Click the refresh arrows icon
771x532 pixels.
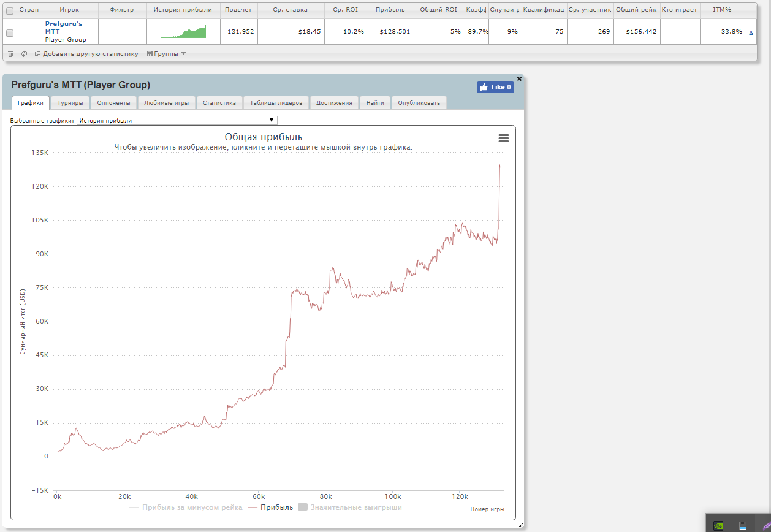[x=24, y=54]
